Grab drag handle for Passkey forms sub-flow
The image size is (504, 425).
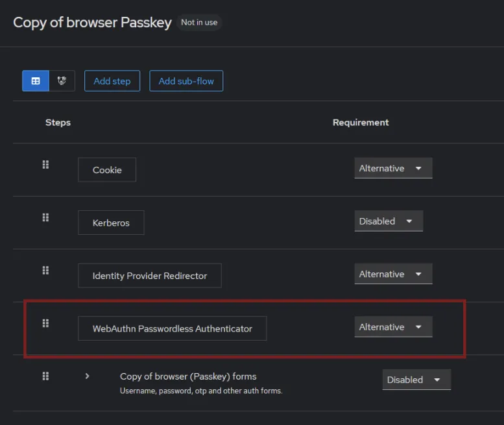45,376
